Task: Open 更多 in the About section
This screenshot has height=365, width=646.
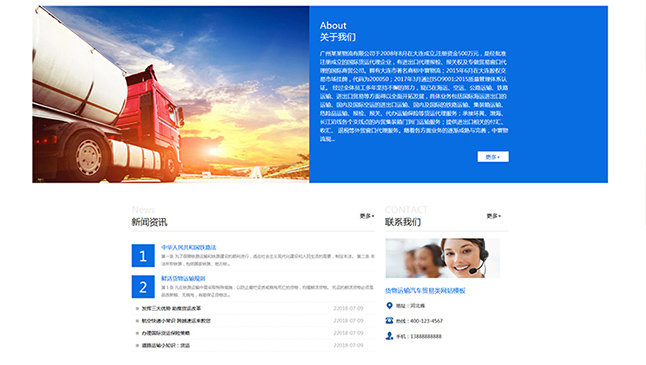Action: [493, 157]
